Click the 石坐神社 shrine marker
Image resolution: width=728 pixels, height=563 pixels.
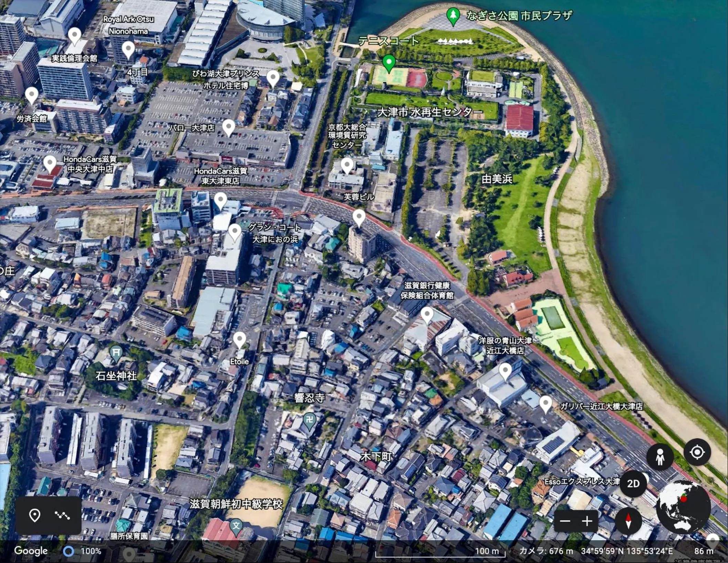pyautogui.click(x=116, y=353)
